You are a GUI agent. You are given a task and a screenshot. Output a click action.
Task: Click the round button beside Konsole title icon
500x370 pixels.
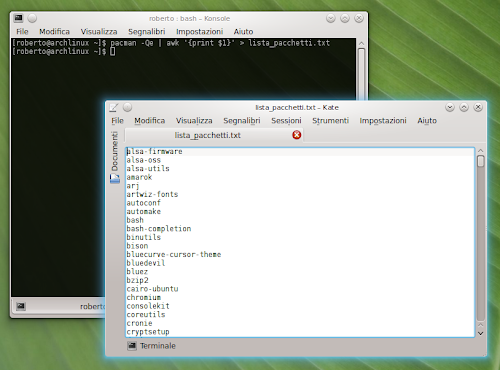click(32, 18)
